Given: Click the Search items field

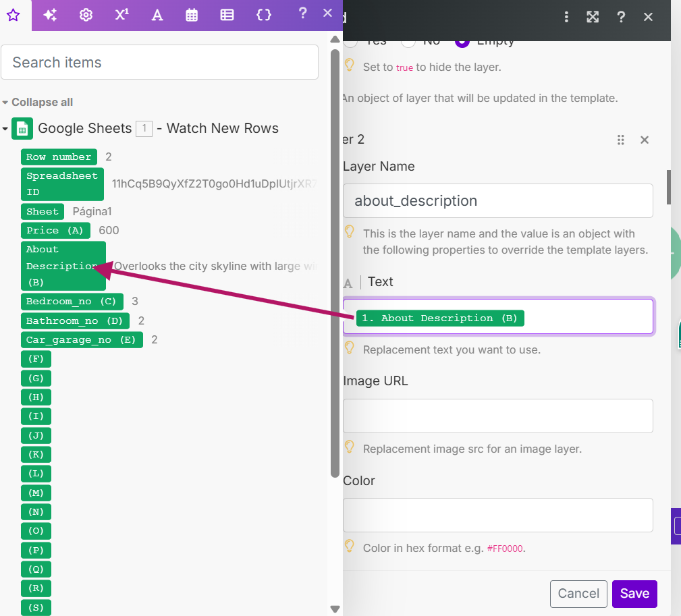Looking at the screenshot, I should 159,62.
